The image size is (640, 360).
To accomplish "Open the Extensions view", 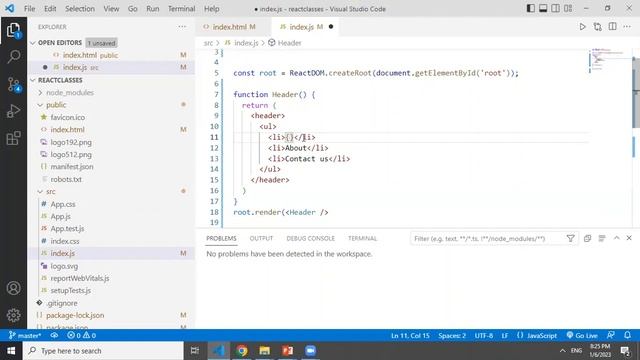I will 13,138.
